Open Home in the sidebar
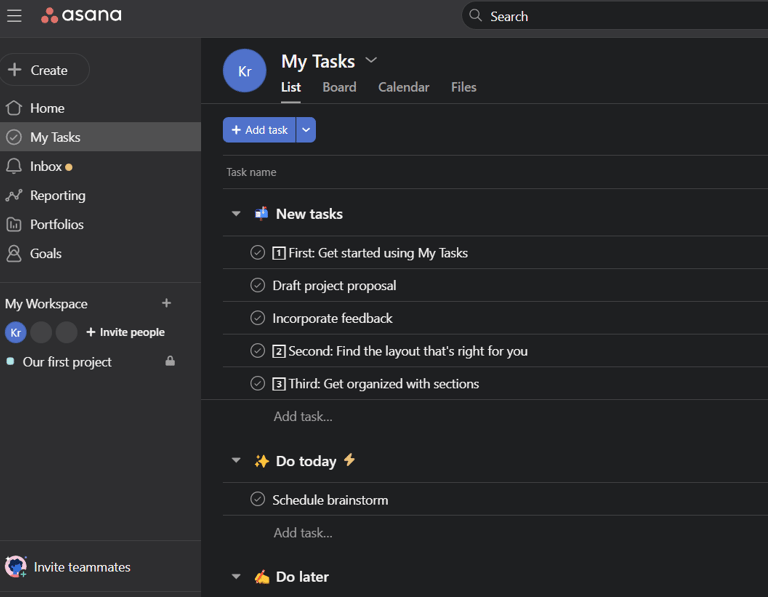Viewport: 768px width, 597px height. click(100, 108)
